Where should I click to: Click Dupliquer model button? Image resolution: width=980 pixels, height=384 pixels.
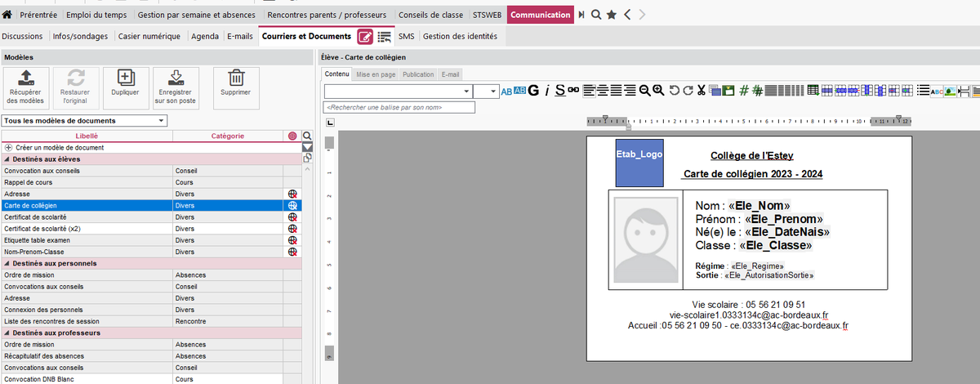click(x=125, y=88)
